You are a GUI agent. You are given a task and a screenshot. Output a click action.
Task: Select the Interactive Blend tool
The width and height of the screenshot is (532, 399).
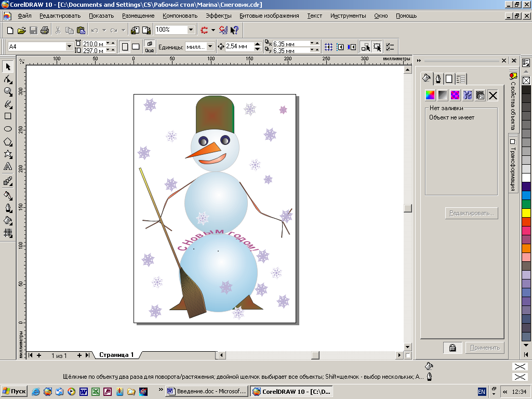click(8, 181)
